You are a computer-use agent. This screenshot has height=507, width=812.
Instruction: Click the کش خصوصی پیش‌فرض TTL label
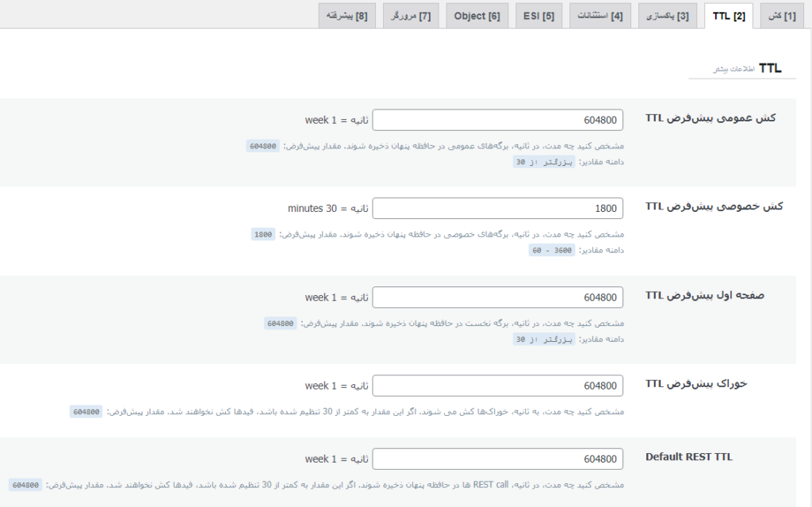[714, 206]
